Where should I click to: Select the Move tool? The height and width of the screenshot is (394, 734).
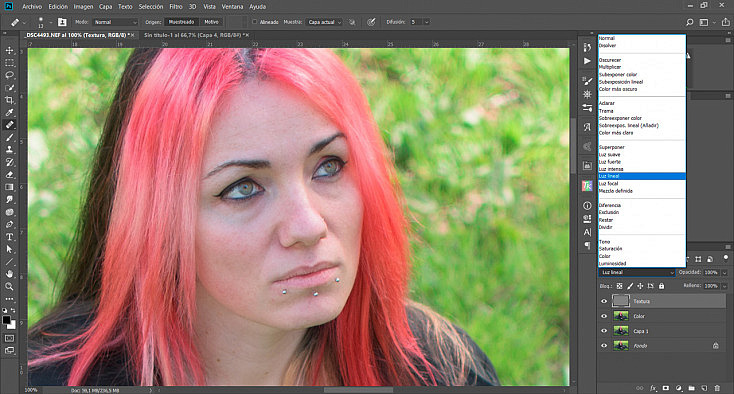coord(9,50)
